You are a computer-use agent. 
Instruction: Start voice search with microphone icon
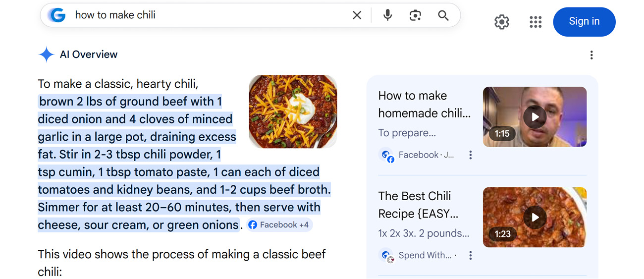(388, 15)
